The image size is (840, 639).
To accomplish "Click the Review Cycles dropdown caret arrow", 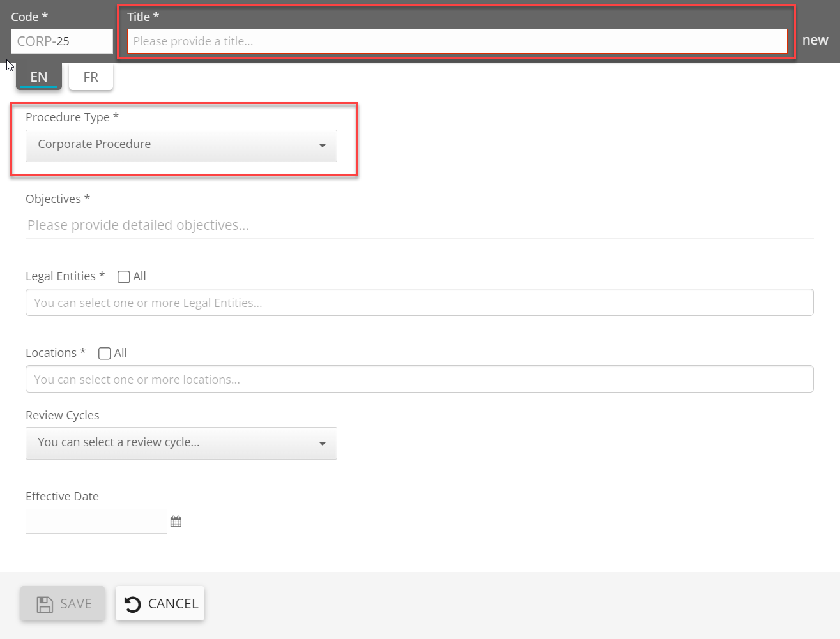I will click(322, 443).
